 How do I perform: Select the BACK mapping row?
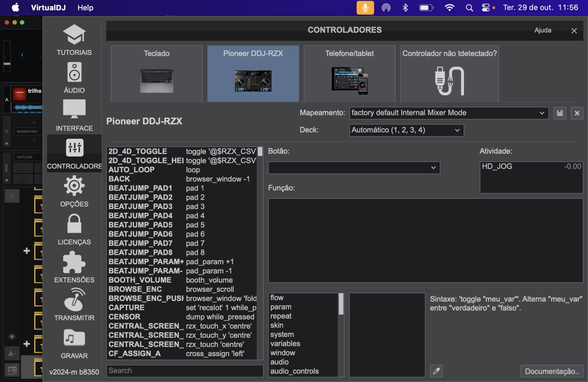tap(182, 179)
